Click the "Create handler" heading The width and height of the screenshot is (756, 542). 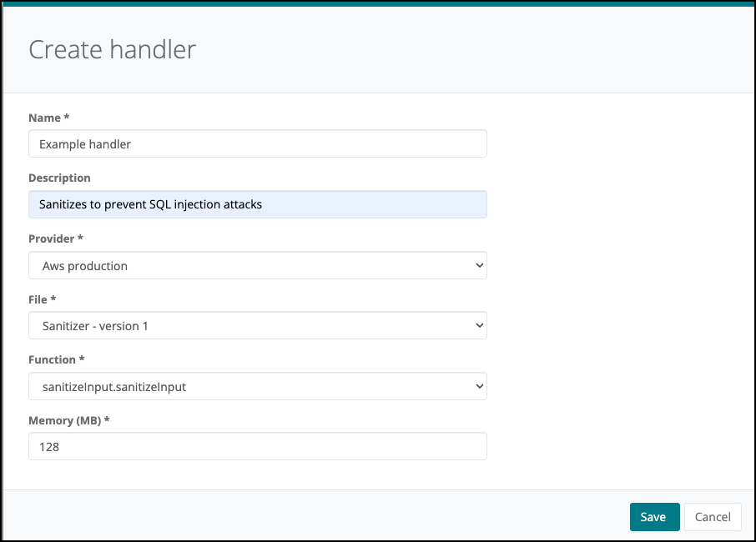tap(112, 49)
